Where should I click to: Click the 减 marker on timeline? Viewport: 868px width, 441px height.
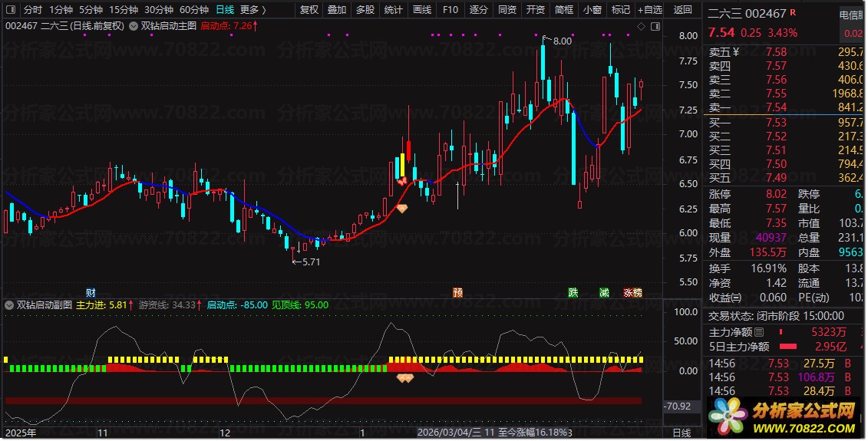(x=604, y=292)
